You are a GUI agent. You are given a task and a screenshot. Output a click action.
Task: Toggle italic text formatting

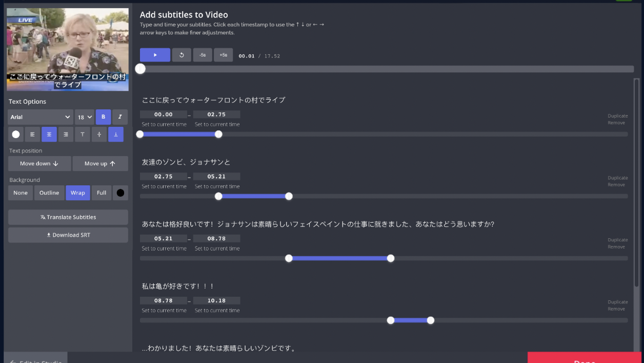point(120,117)
